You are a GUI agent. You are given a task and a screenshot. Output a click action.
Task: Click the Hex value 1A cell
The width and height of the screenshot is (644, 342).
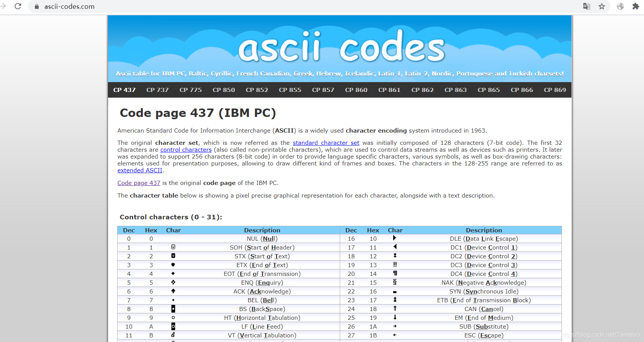[373, 327]
